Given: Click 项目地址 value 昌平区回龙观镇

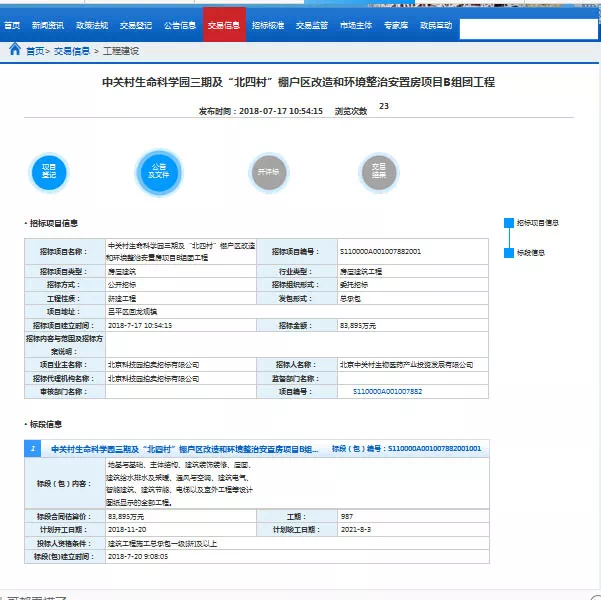Looking at the screenshot, I should 132,312.
